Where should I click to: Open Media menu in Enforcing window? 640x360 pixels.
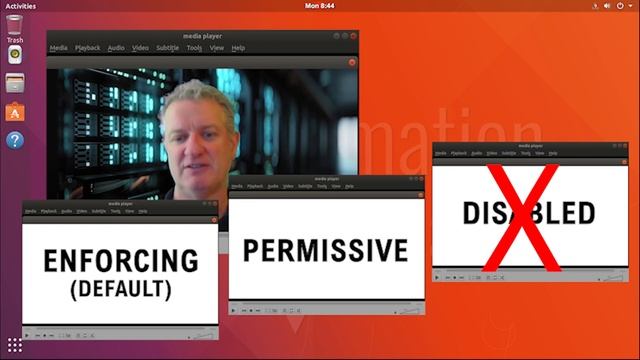31,211
